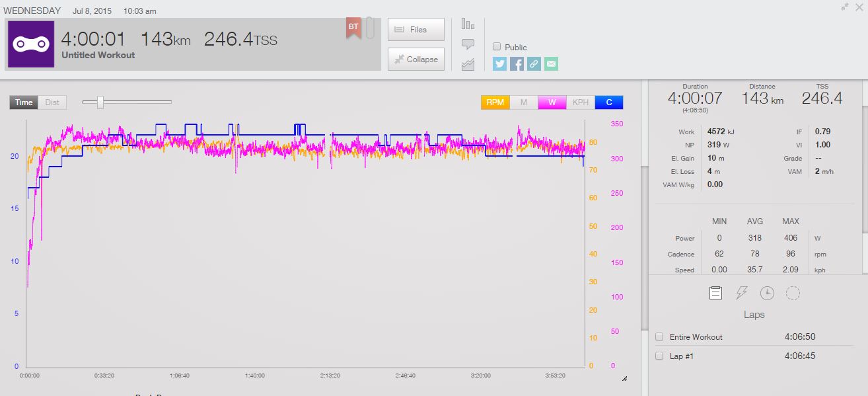Switch chart axis to Dist

click(x=52, y=102)
